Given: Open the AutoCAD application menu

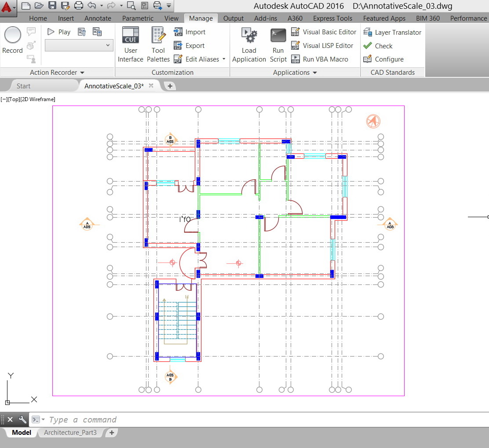Looking at the screenshot, I should 8,7.
